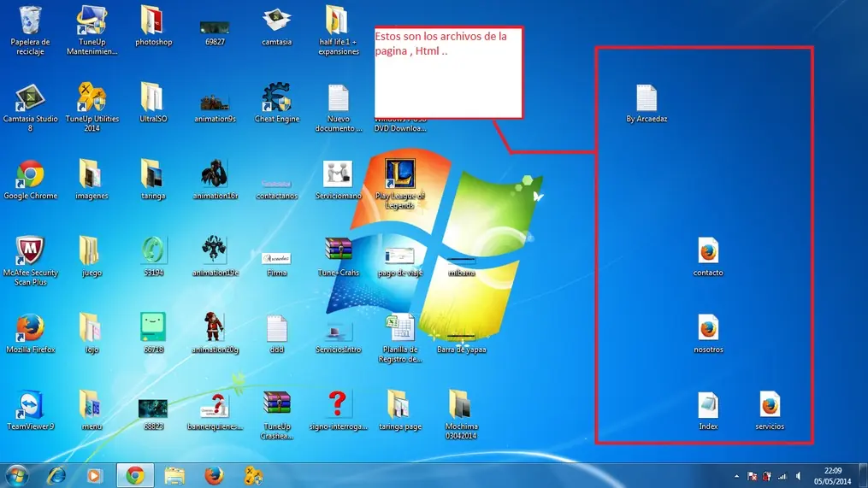Select the Cheat Engine shortcut

[277, 98]
